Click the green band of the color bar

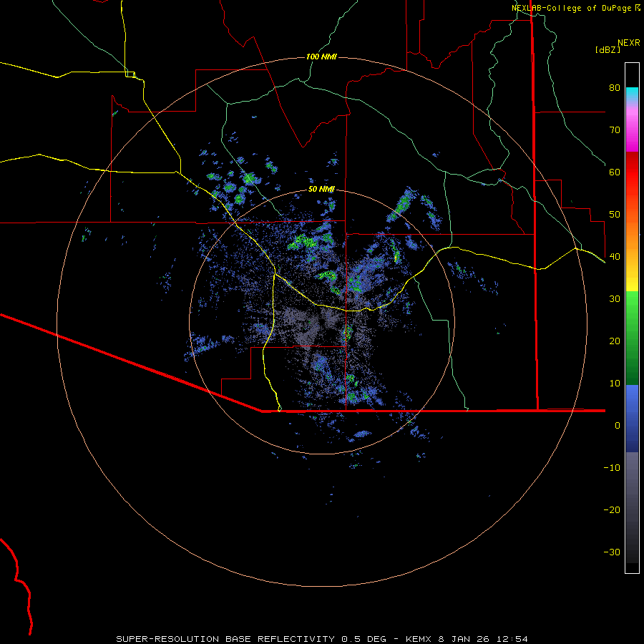(632, 338)
